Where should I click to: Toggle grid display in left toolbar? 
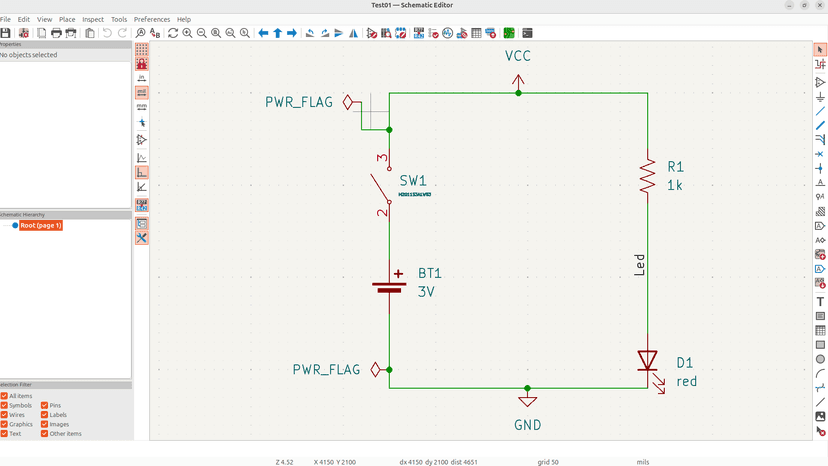[x=142, y=49]
